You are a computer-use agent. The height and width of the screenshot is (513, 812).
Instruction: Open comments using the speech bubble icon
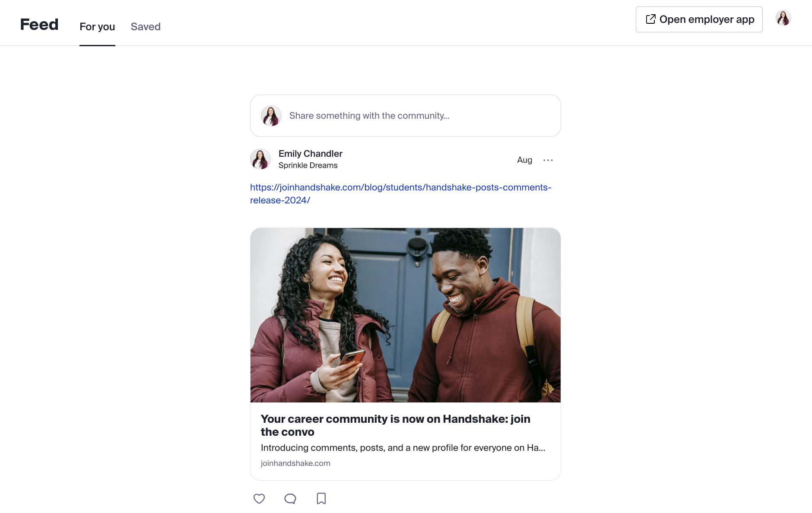pyautogui.click(x=290, y=499)
